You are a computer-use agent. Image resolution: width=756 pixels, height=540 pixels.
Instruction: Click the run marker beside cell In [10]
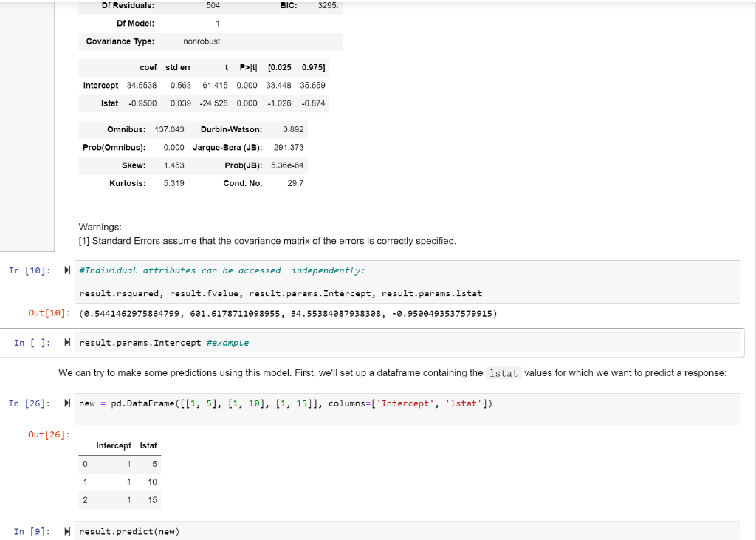(x=66, y=270)
